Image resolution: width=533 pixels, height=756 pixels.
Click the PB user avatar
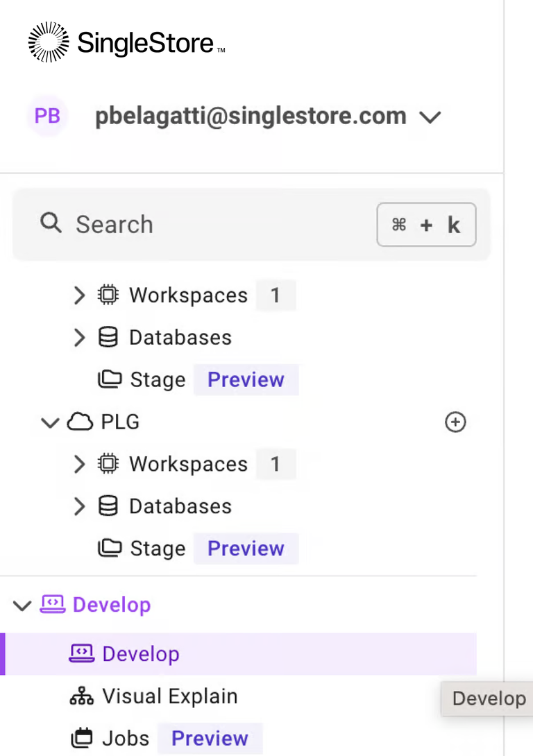[47, 116]
